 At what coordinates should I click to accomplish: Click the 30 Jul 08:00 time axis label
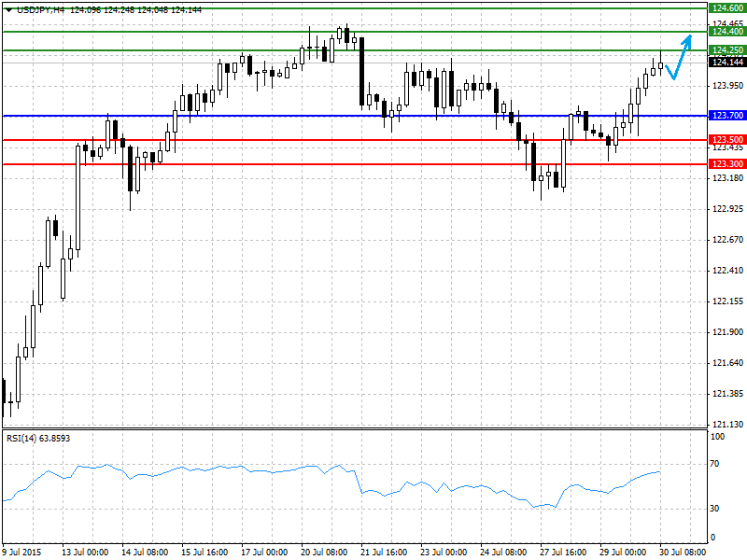tap(683, 553)
